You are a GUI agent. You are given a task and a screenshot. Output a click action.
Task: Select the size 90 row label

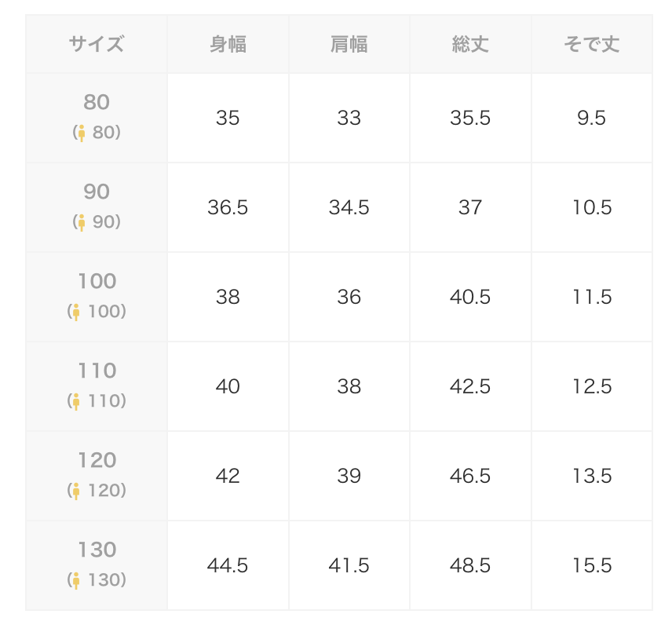pos(97,192)
